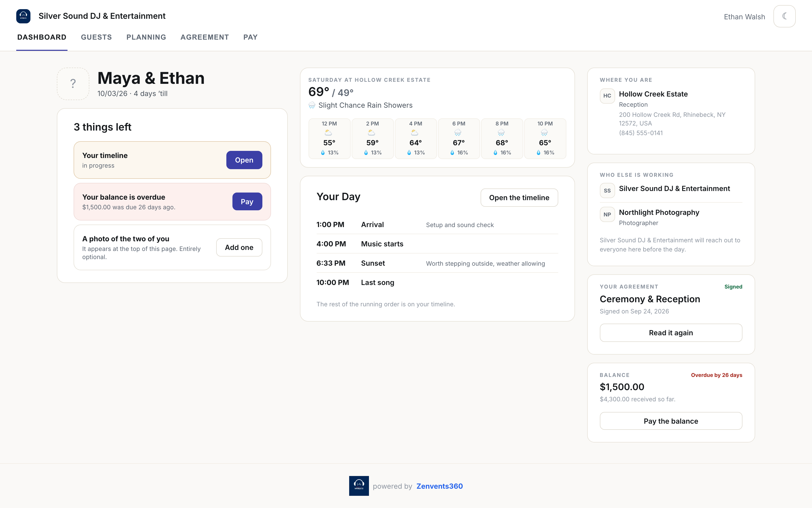Viewport: 812px width, 508px height.
Task: Click the Overdue by 26 days label
Action: [x=716, y=375]
